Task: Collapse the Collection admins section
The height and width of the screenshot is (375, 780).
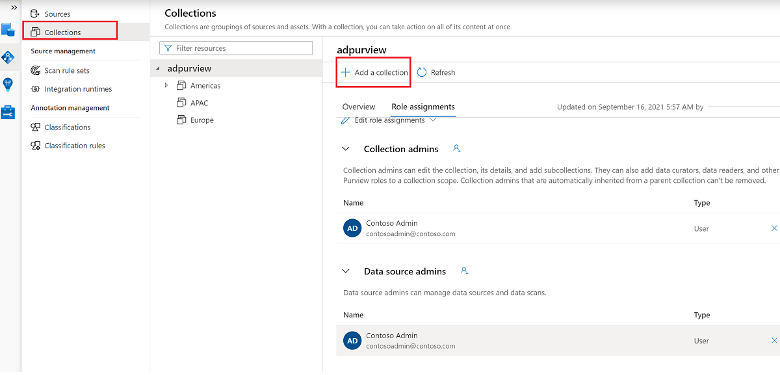Action: tap(346, 149)
